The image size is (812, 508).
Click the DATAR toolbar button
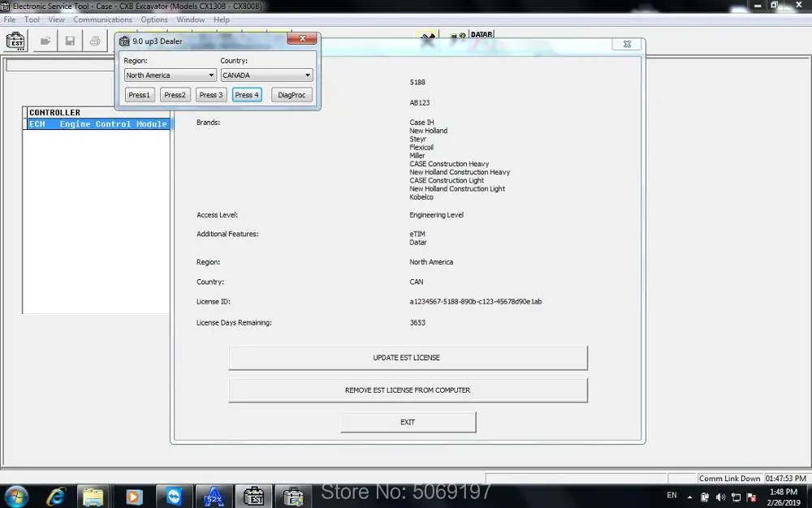tap(482, 34)
